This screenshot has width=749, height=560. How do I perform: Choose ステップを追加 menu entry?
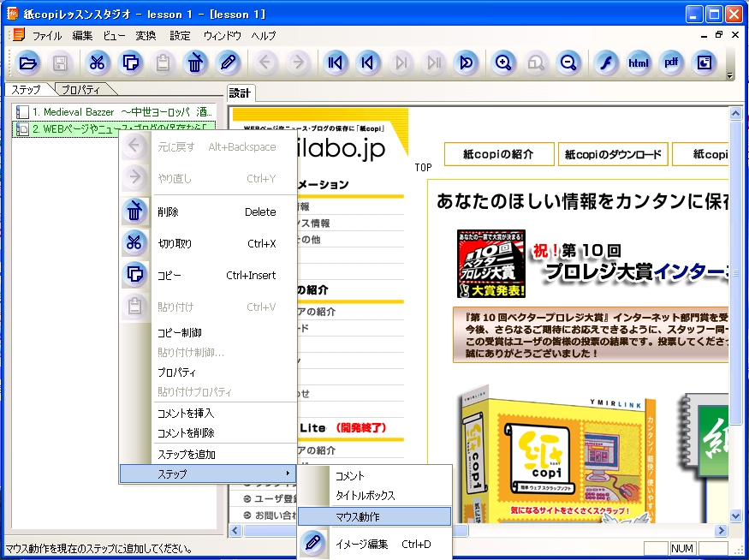click(208, 455)
